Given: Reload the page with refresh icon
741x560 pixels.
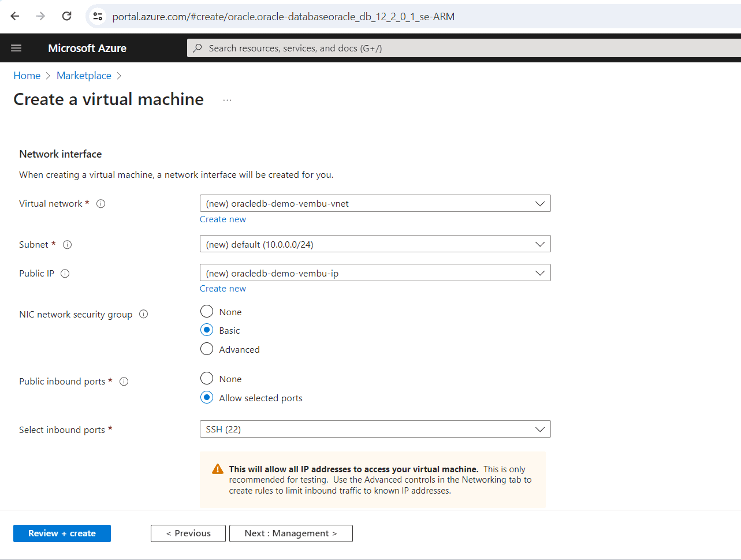Looking at the screenshot, I should click(66, 16).
